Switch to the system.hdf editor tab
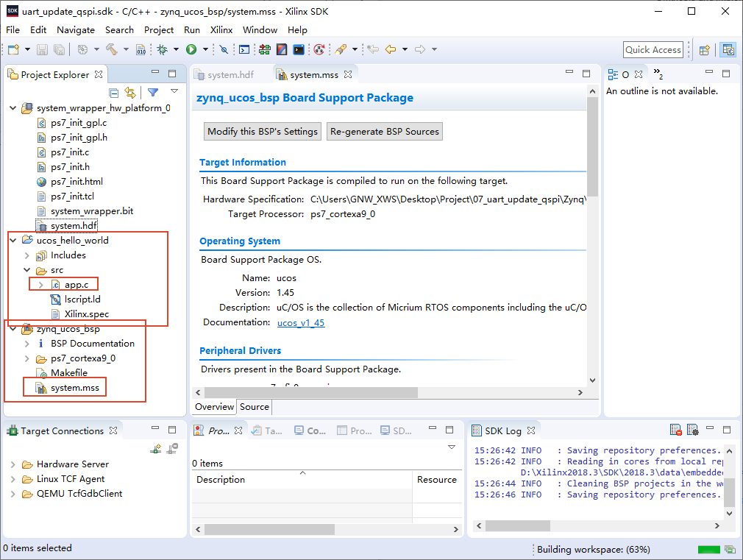 224,75
